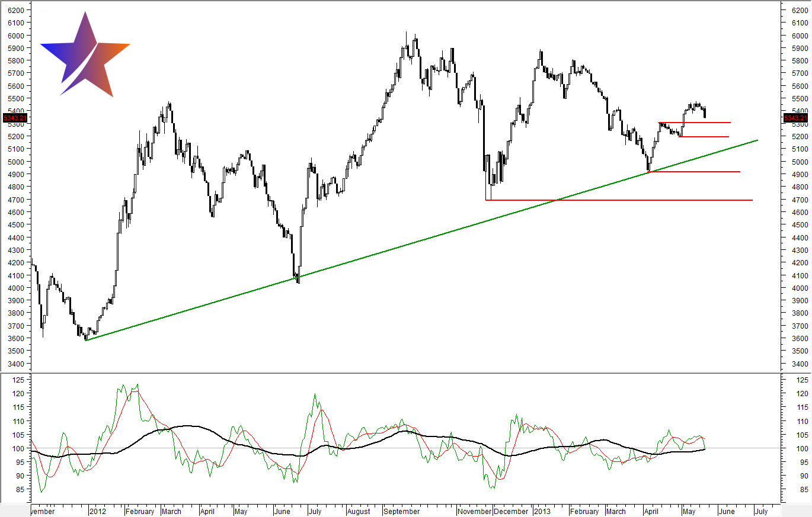
Task: Select the red horizontal line near 4900
Action: pyautogui.click(x=693, y=172)
